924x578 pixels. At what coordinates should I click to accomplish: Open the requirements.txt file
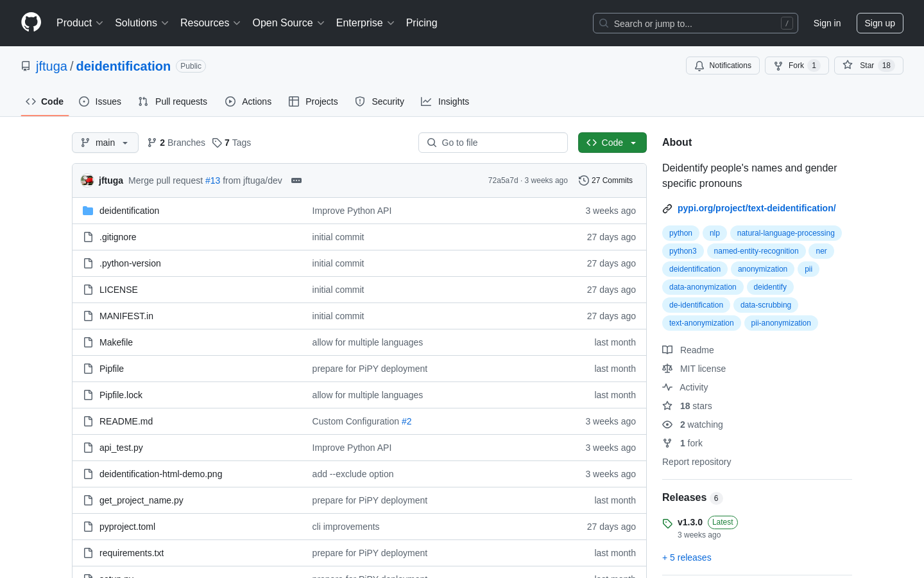point(132,553)
